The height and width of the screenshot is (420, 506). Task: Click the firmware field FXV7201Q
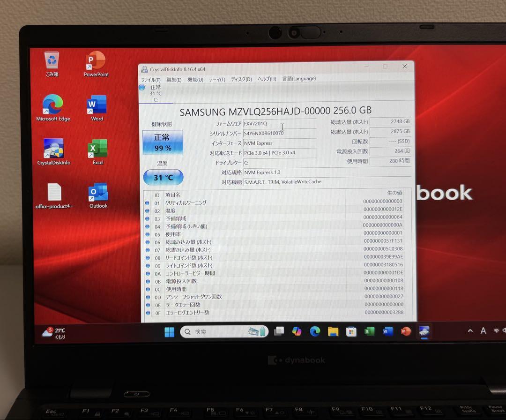coord(279,124)
